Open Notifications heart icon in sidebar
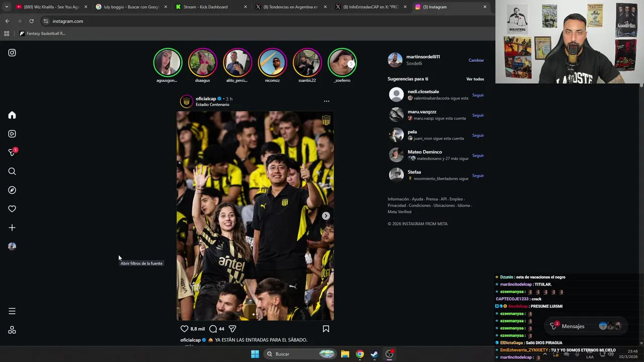 point(12,209)
